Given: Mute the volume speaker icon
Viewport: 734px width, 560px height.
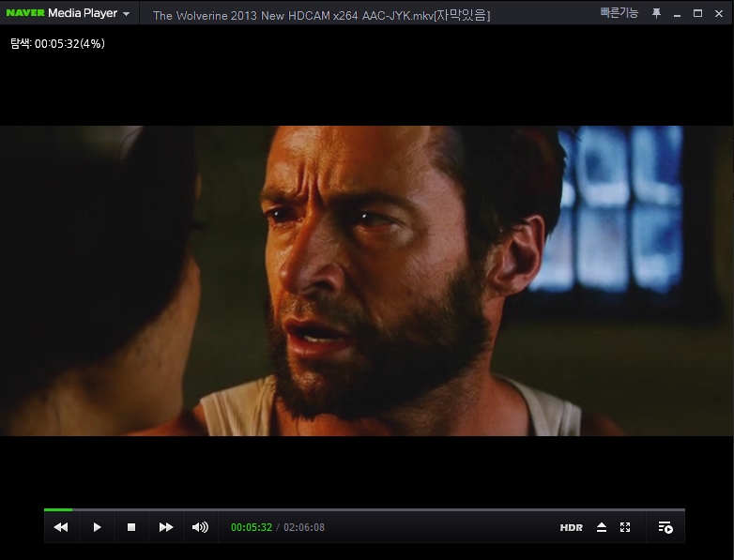Looking at the screenshot, I should coord(200,527).
